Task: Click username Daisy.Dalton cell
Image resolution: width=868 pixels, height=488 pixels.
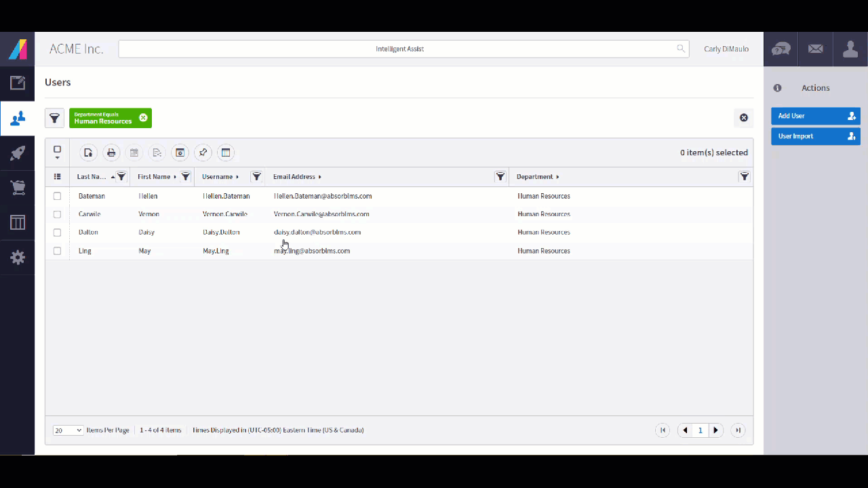Action: (221, 232)
